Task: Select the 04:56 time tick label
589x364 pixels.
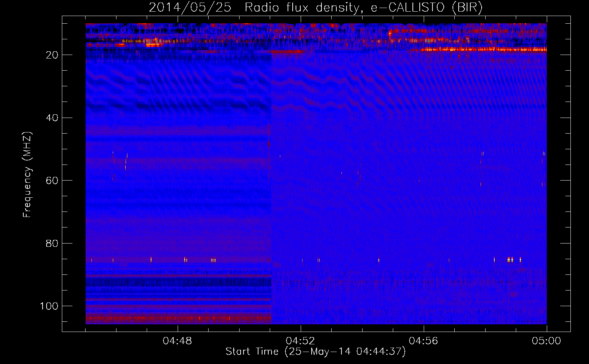Action: point(423,341)
